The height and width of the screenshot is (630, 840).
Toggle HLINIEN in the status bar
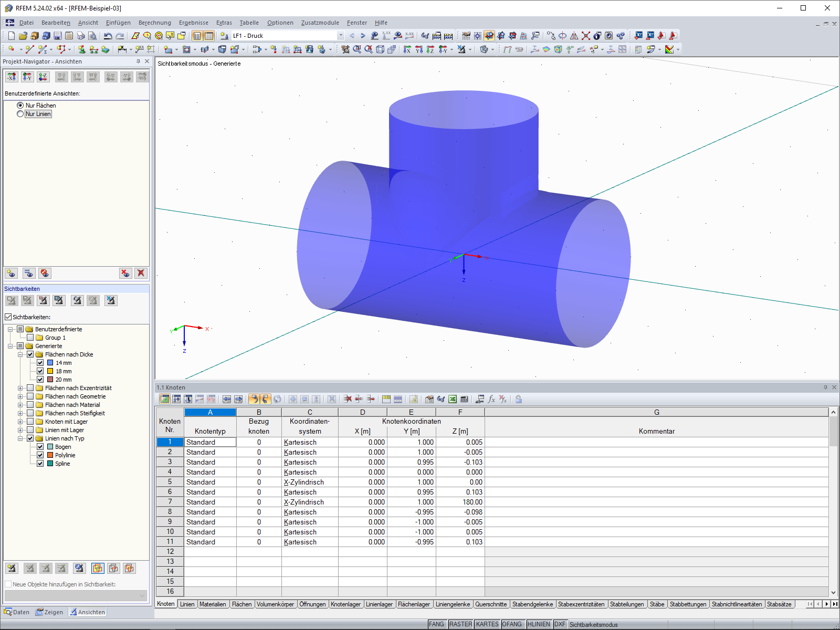point(539,624)
